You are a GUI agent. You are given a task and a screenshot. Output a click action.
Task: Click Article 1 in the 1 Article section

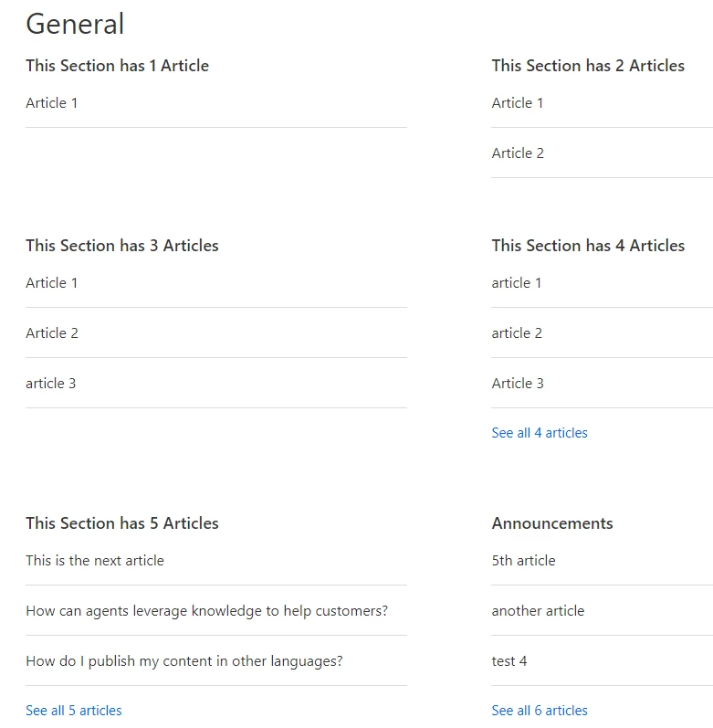52,103
